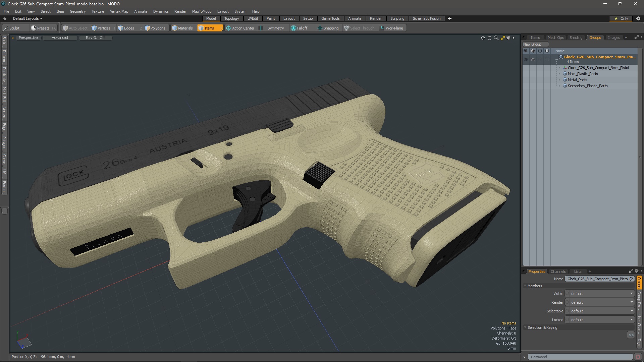Switch to the UVEdit layout tab
This screenshot has height=362, width=644.
pyautogui.click(x=253, y=18)
